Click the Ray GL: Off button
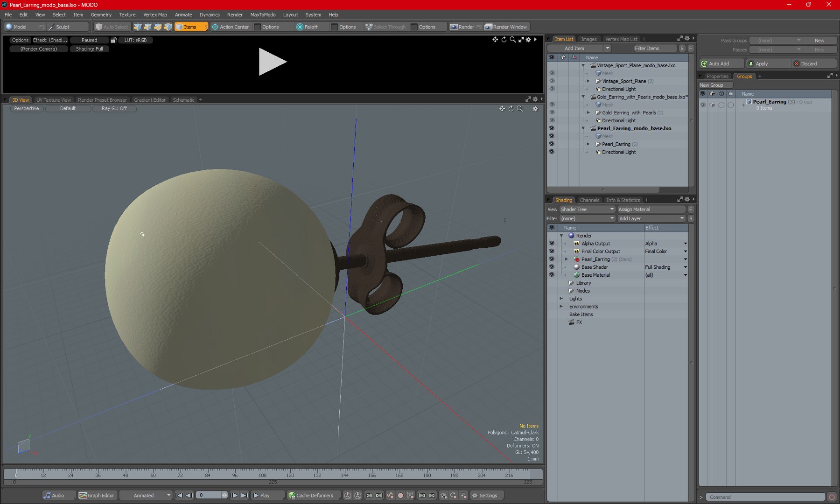 (x=114, y=109)
